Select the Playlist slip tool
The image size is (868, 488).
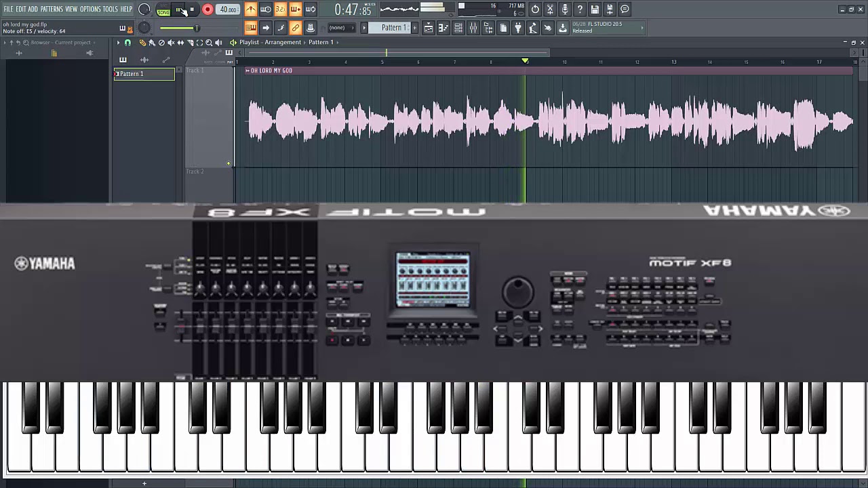180,43
